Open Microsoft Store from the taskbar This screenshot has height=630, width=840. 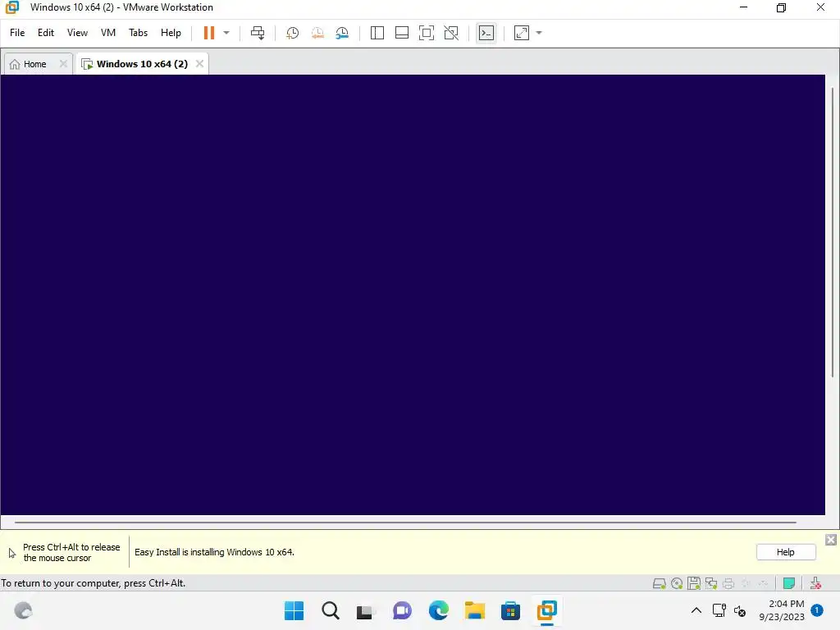tap(510, 610)
